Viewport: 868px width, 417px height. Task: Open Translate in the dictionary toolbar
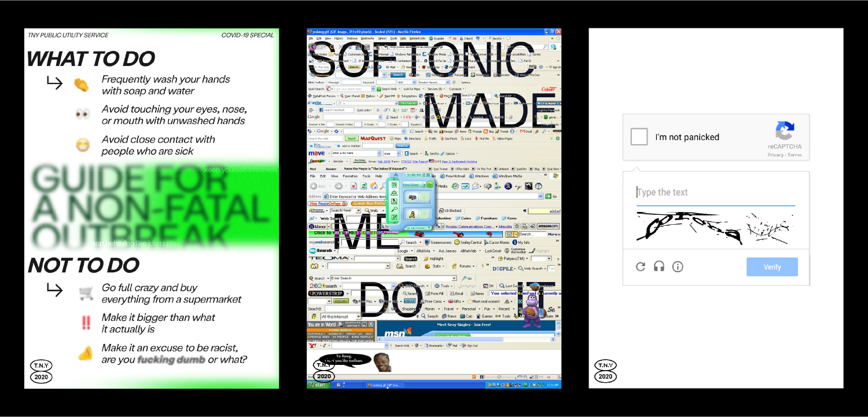(x=503, y=75)
